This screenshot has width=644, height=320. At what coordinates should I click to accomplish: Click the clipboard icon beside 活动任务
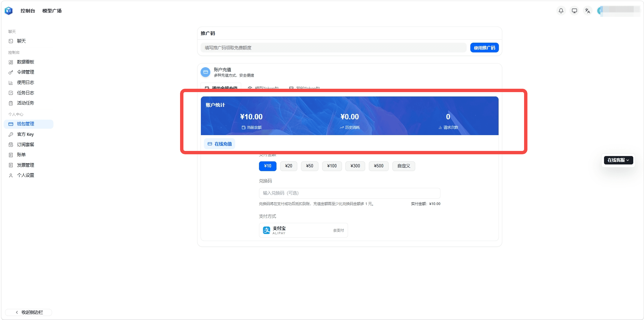pyautogui.click(x=11, y=103)
